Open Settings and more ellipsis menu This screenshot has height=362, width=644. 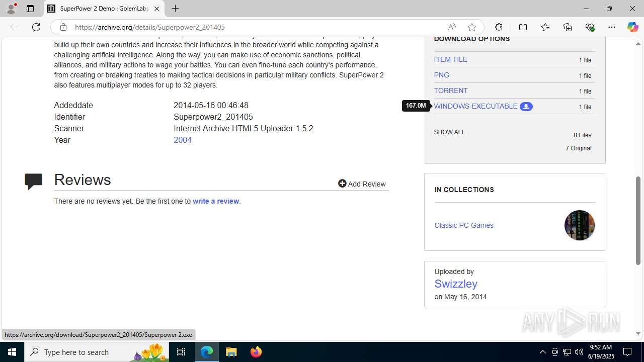click(612, 27)
